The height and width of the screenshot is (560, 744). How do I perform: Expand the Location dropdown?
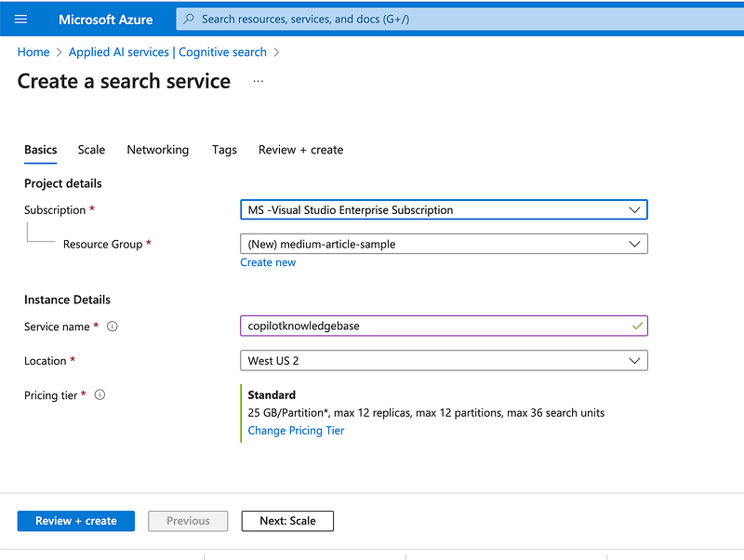[x=444, y=361]
